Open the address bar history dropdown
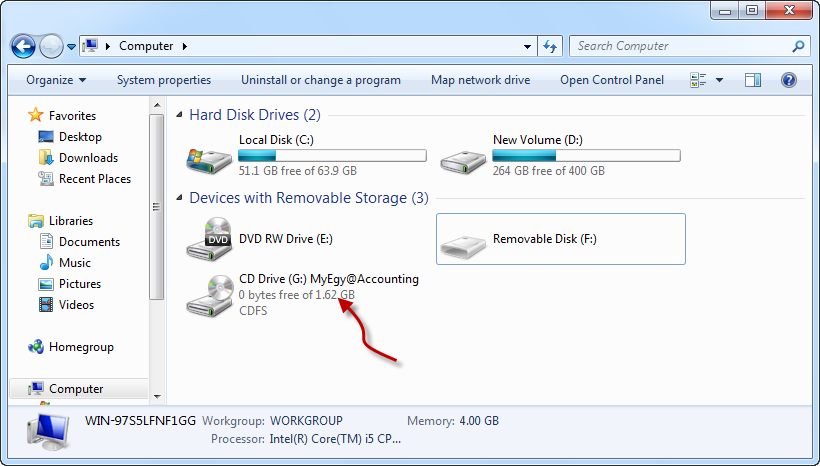Screen dimensions: 820x466 [x=529, y=46]
